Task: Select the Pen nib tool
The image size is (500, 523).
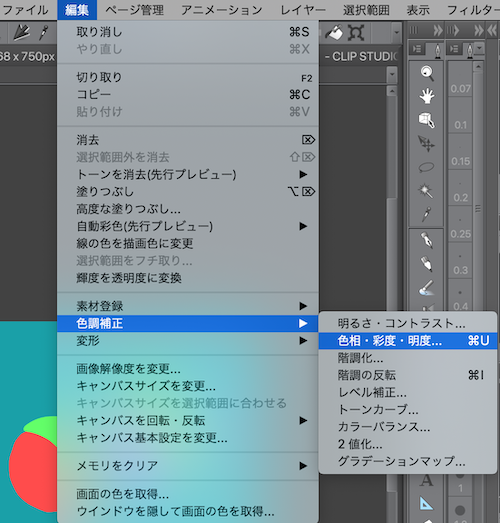Action: point(427,240)
